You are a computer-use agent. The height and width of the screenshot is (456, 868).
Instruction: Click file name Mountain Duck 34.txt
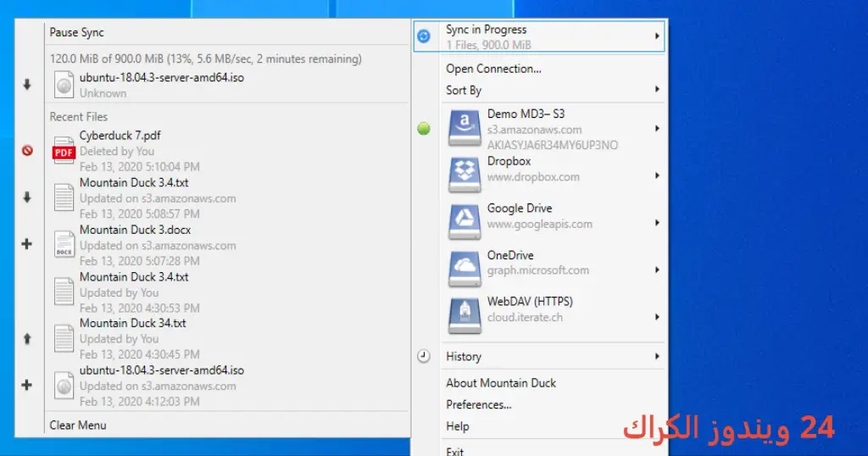tap(133, 323)
